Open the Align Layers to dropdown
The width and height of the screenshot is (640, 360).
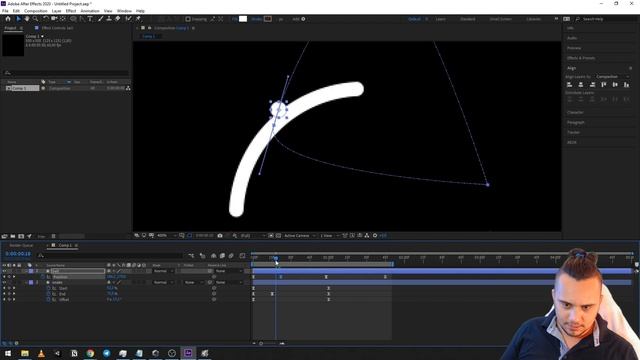coord(612,77)
